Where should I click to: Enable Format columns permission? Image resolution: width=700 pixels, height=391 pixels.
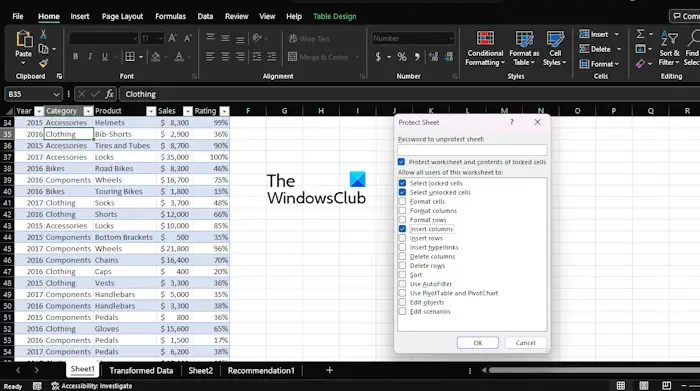click(x=402, y=211)
